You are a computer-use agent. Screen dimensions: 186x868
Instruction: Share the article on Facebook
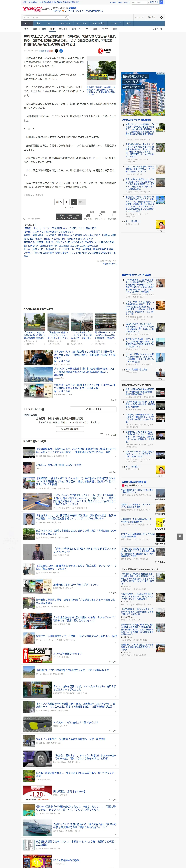pos(61,51)
